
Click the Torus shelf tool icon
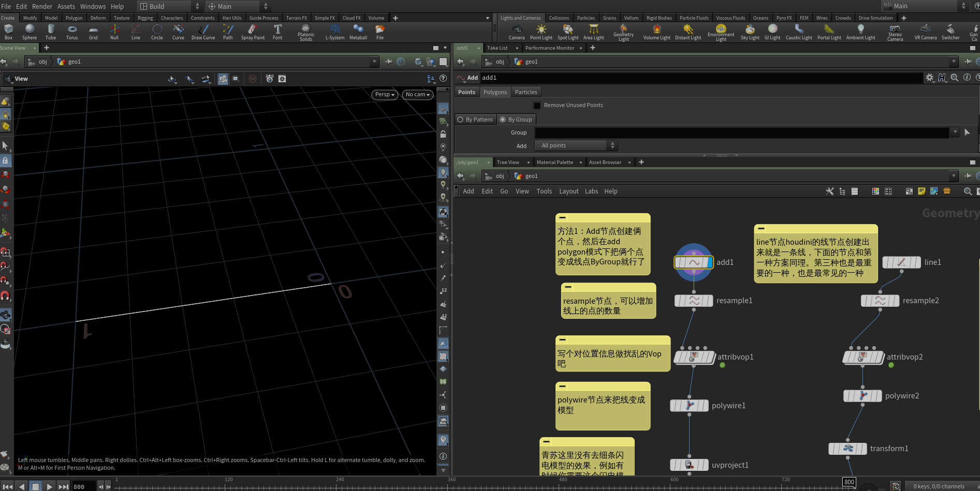pyautogui.click(x=72, y=31)
